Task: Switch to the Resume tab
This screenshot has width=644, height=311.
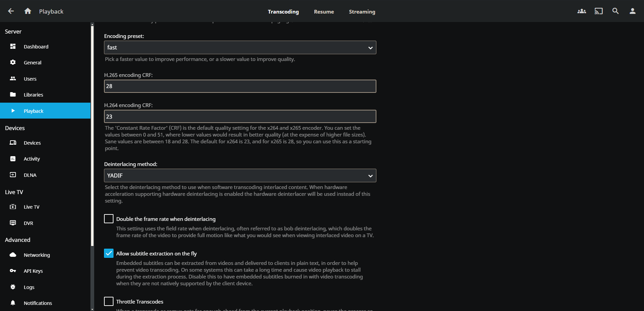Action: coord(324,12)
